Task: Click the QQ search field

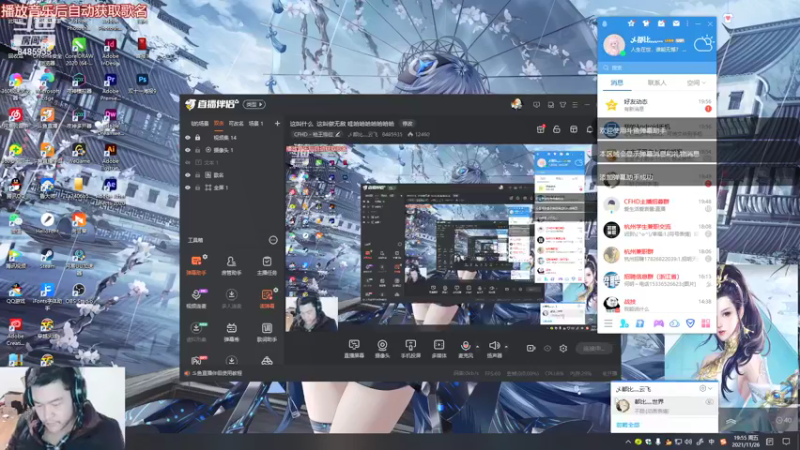Action: pos(657,67)
